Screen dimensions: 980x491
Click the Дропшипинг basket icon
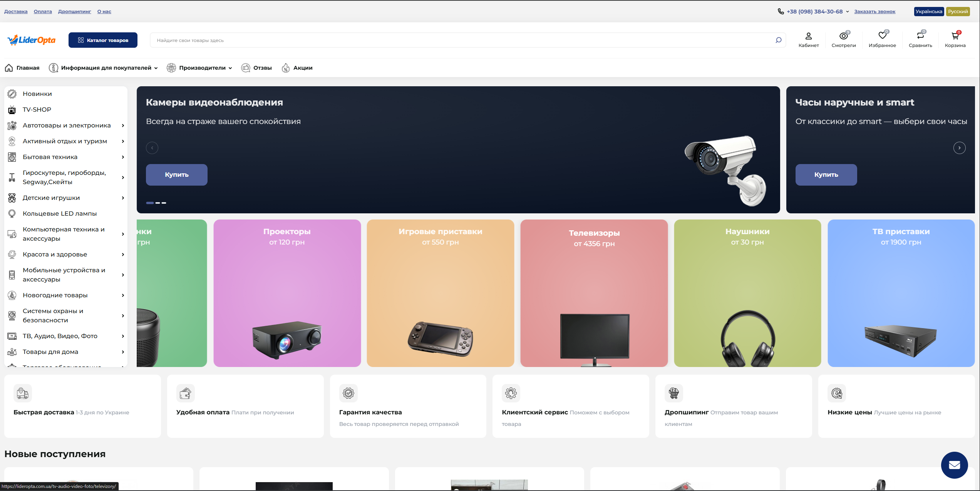(x=674, y=393)
